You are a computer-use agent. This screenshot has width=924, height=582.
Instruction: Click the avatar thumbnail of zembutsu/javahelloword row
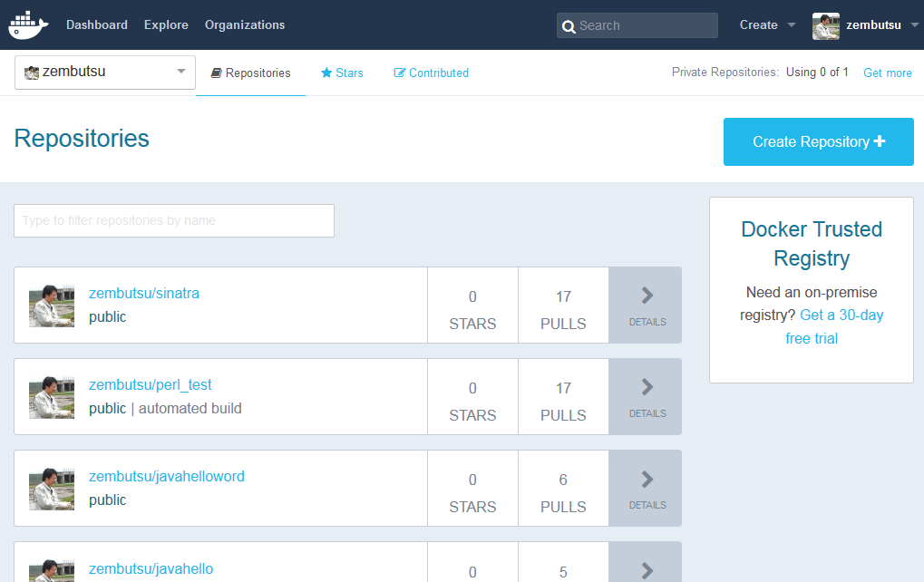[52, 489]
